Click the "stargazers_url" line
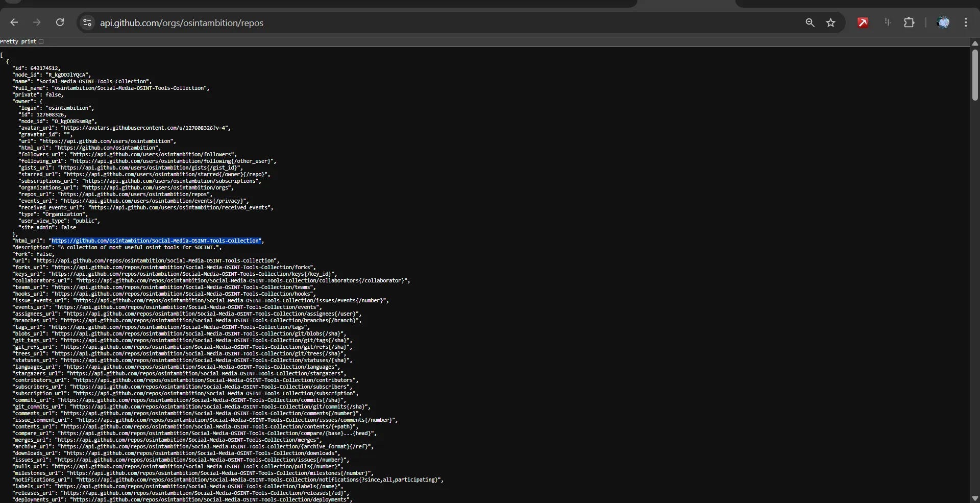 (x=179, y=373)
